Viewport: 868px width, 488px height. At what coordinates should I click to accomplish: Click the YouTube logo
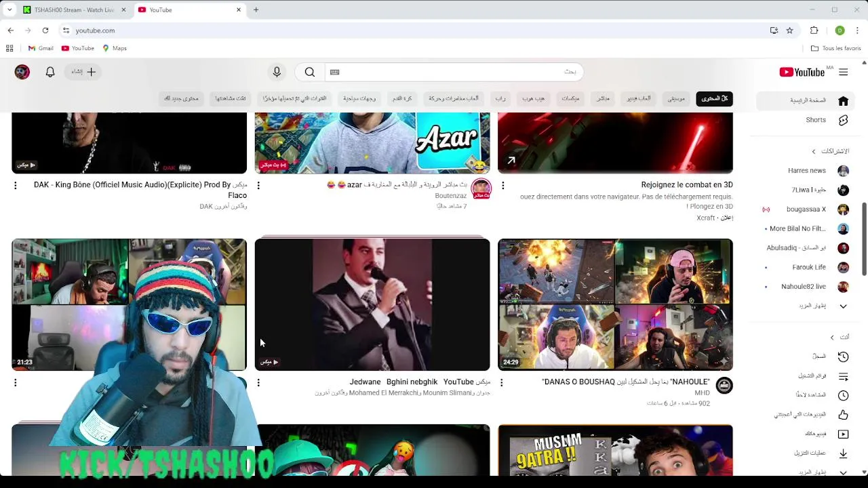[x=803, y=72]
